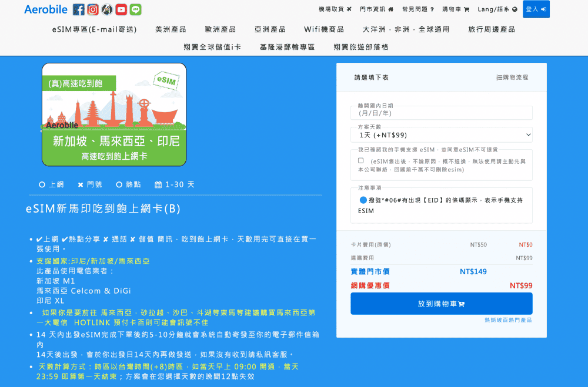Screen dimensions: 588x387
Task: Click the blue dot beside 撥號*#06# note
Action: pos(363,200)
